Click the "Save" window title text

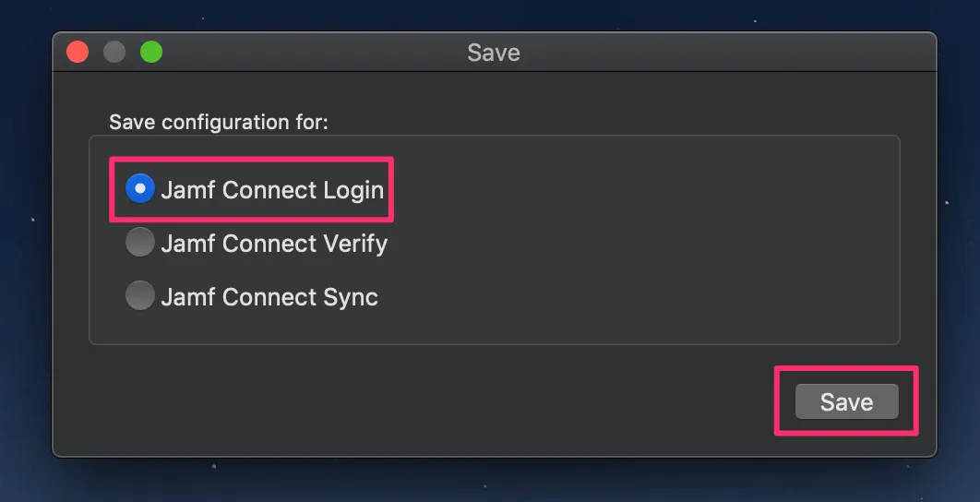point(494,53)
